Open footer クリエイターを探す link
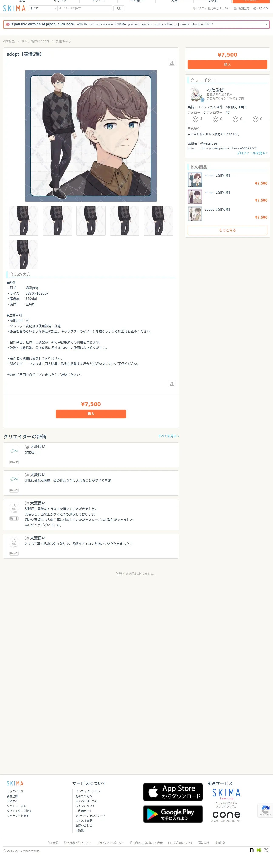 [19, 811]
